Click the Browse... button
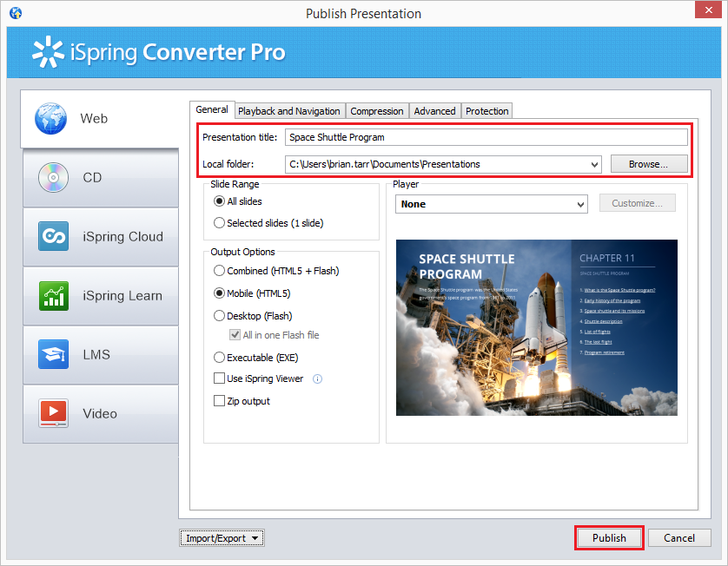 pos(649,164)
